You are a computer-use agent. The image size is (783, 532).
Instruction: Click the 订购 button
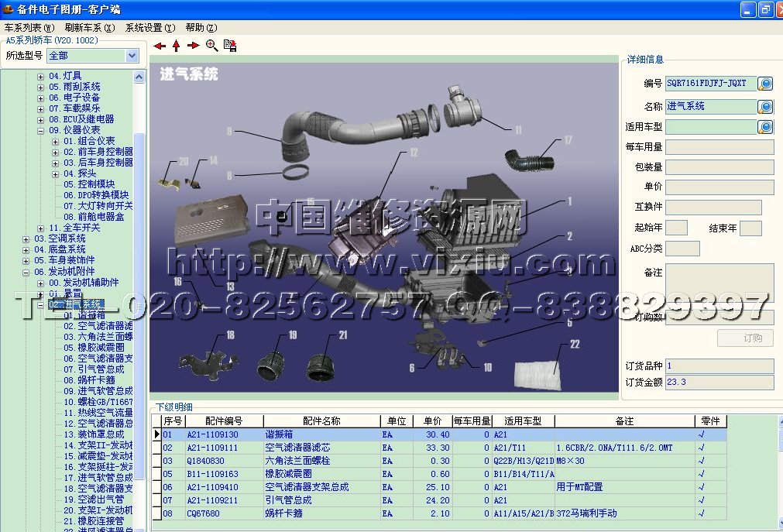(745, 338)
